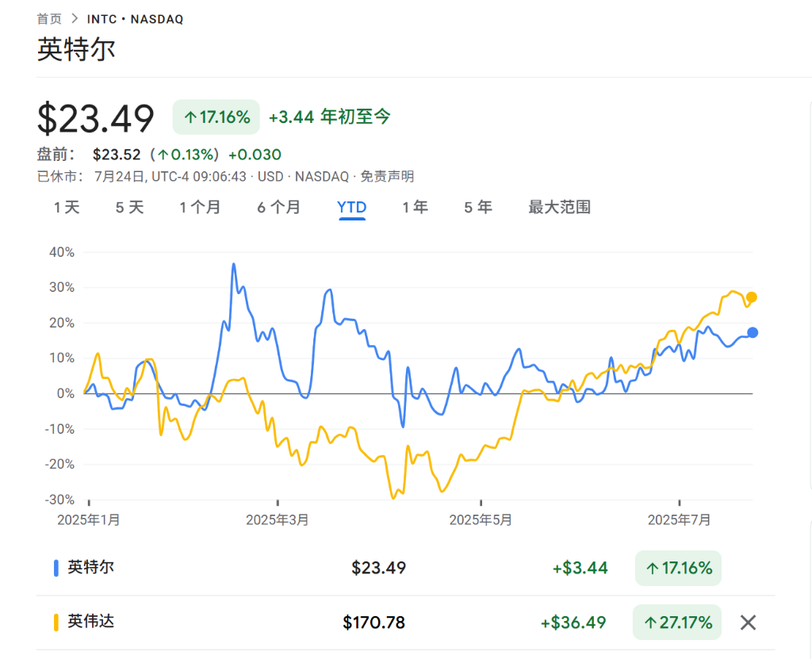Click the breadcrumb chevron after 首页
Viewport: 812px width, 659px height.
click(x=75, y=19)
